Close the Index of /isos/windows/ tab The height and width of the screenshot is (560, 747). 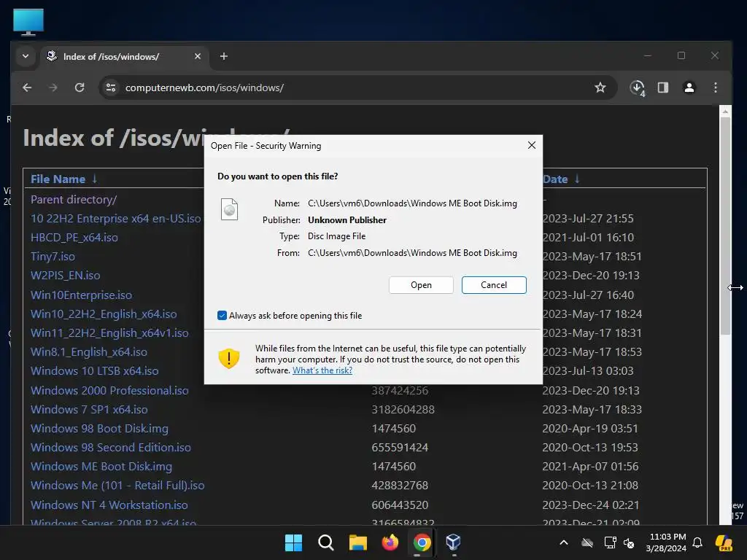point(198,56)
